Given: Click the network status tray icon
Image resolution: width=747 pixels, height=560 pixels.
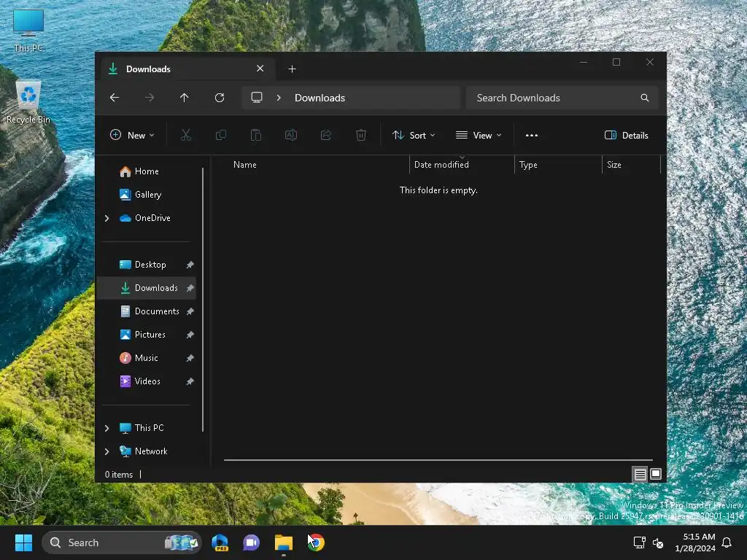Looking at the screenshot, I should [x=639, y=542].
